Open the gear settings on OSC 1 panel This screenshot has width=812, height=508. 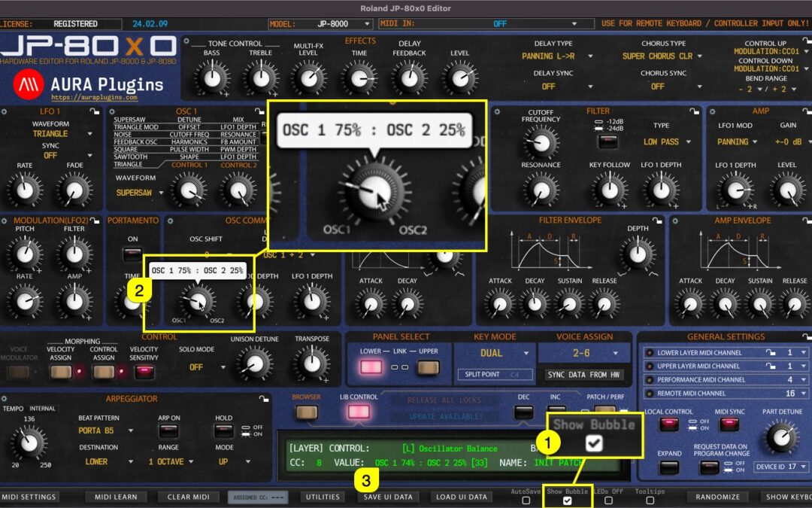tap(111, 111)
